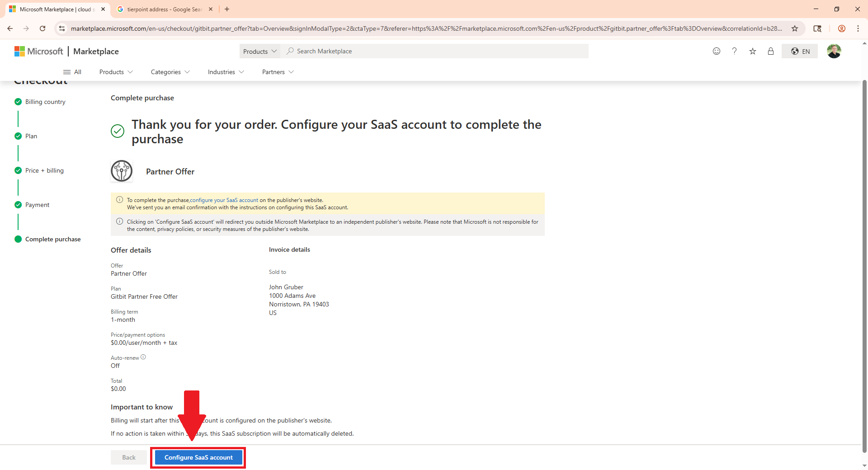This screenshot has width=868, height=470.
Task: Click the search magnifier icon
Action: point(290,51)
